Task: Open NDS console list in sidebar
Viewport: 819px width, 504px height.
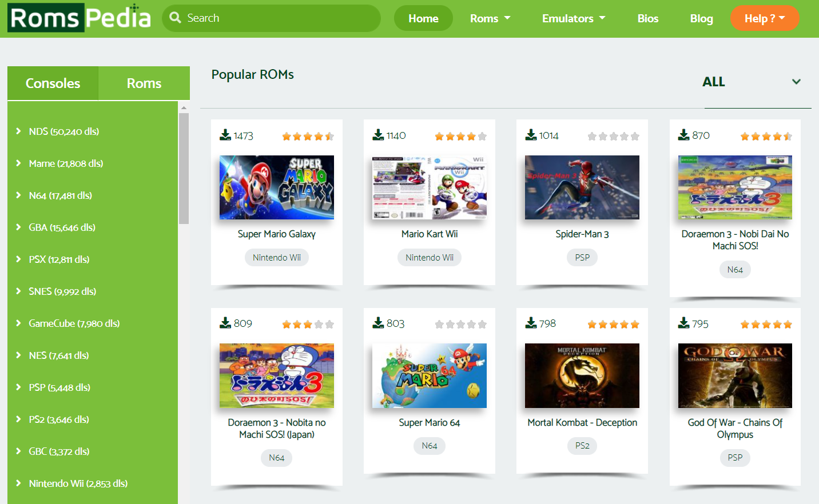Action: tap(64, 131)
